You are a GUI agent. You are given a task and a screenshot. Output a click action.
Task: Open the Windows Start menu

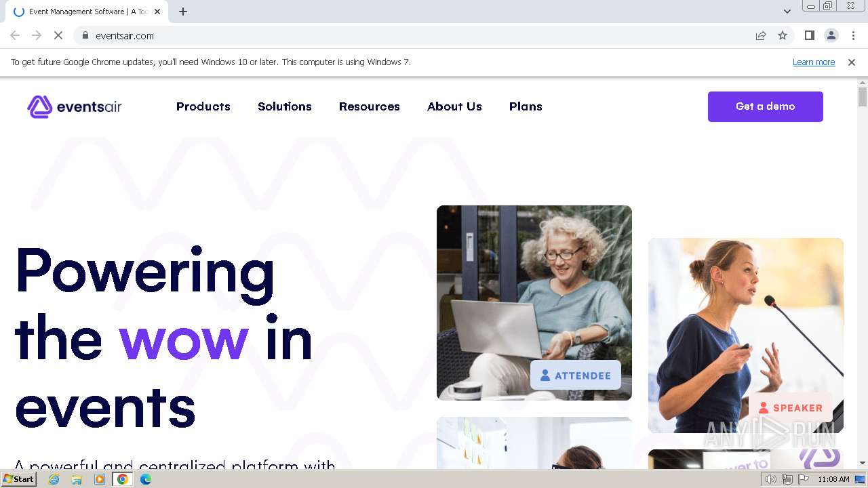tap(18, 479)
